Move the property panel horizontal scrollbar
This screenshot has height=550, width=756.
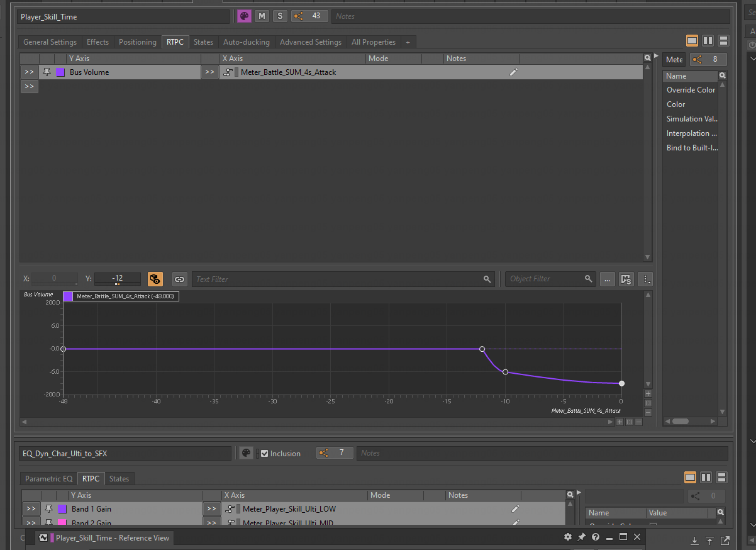coord(681,422)
